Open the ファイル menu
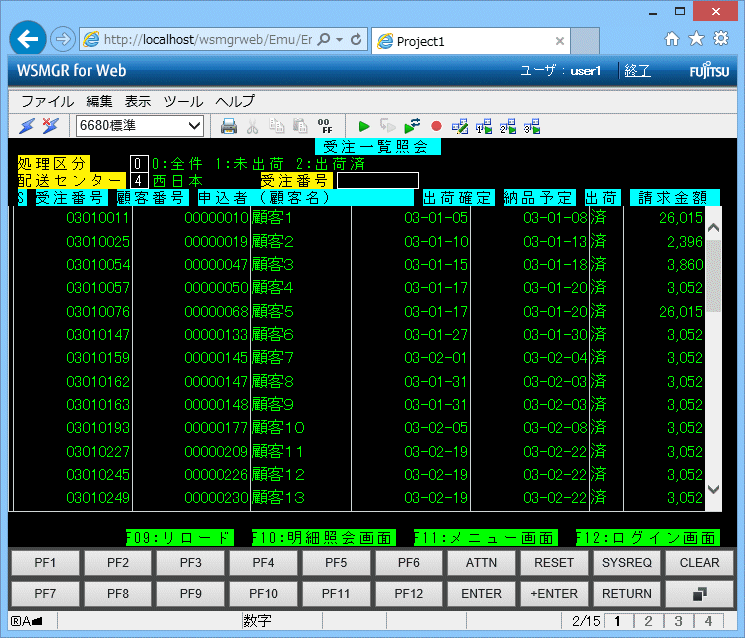The image size is (745, 638). 47,101
